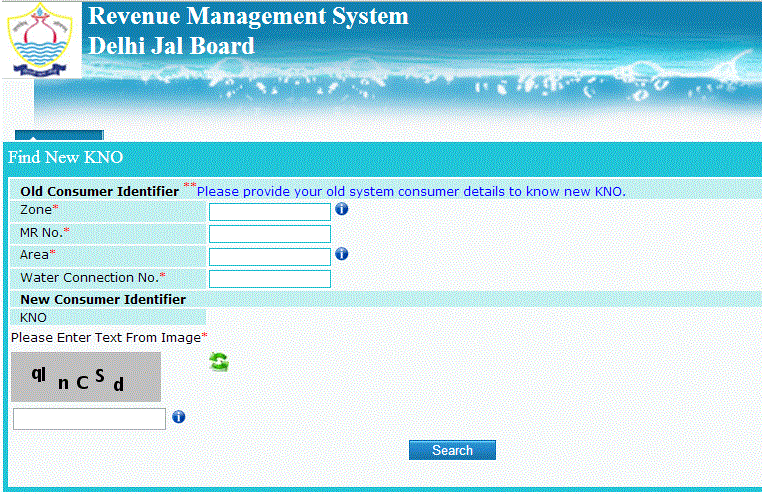Click the 'Zone' label text
Image resolution: width=762 pixels, height=494 pixels.
(x=36, y=210)
